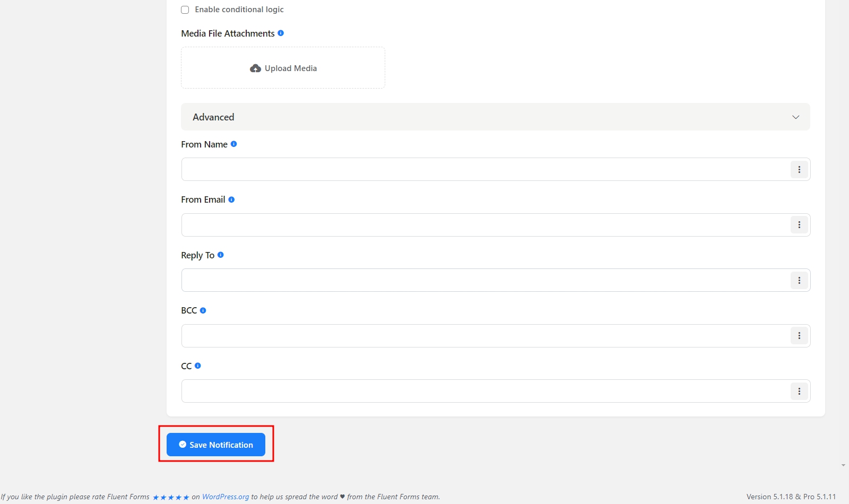
Task: Focus the From Email input field
Action: (x=486, y=225)
